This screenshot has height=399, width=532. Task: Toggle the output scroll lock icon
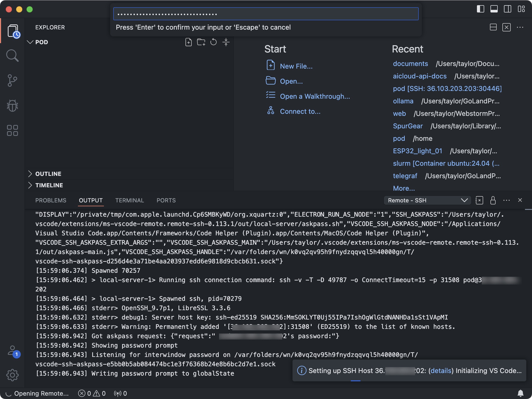[x=493, y=200]
